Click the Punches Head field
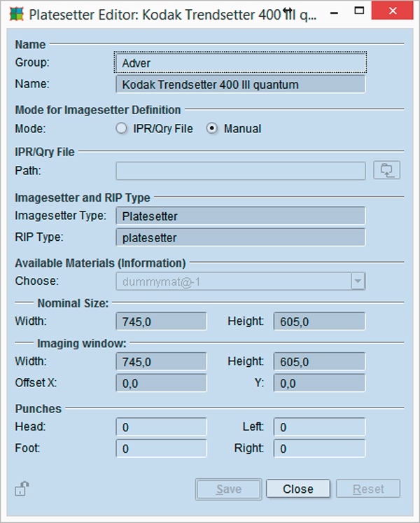This screenshot has width=420, height=523. tap(161, 427)
